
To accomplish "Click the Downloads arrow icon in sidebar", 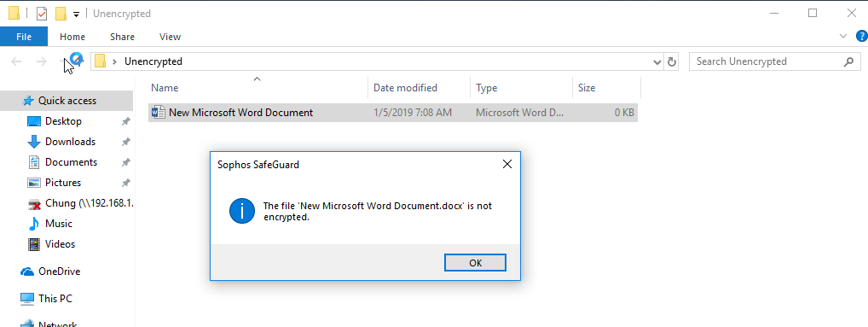I will (34, 142).
